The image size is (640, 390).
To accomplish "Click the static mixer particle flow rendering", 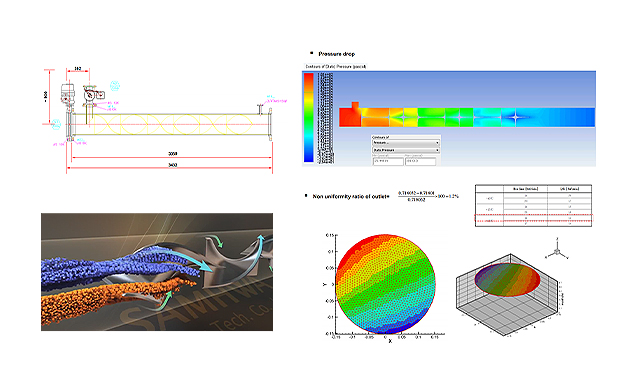I will click(x=157, y=272).
